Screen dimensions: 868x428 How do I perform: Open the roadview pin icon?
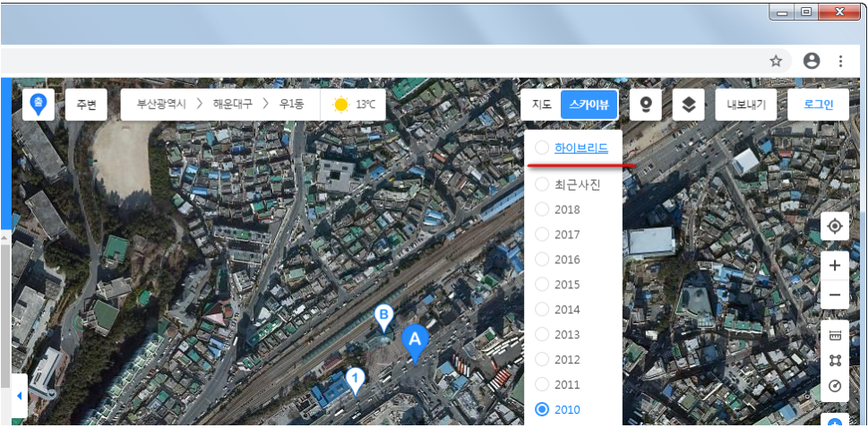pyautogui.click(x=646, y=105)
